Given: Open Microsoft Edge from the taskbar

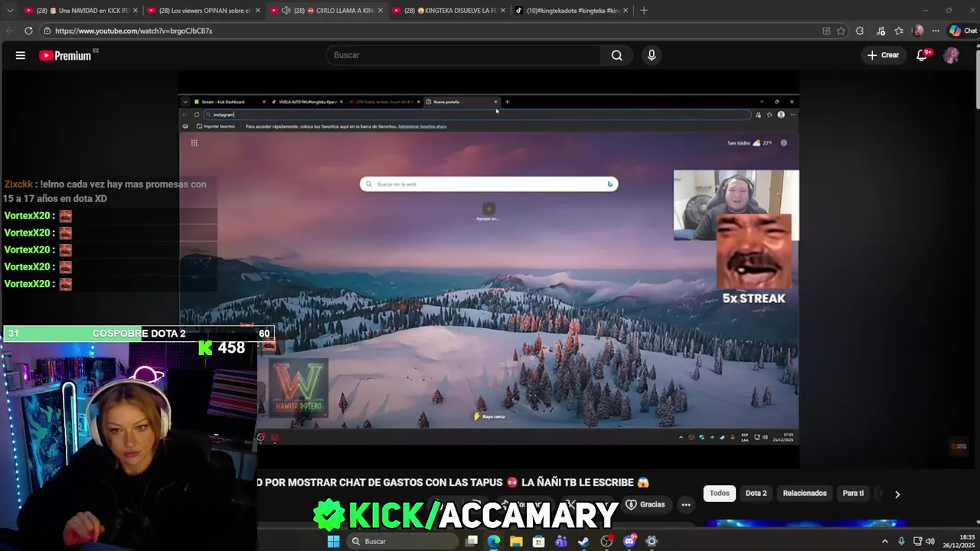Looking at the screenshot, I should pos(494,541).
